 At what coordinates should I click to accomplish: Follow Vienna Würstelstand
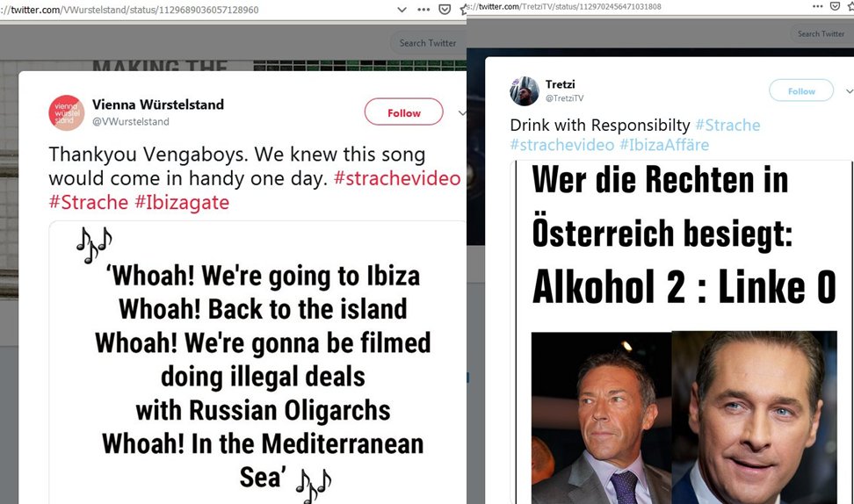click(403, 112)
